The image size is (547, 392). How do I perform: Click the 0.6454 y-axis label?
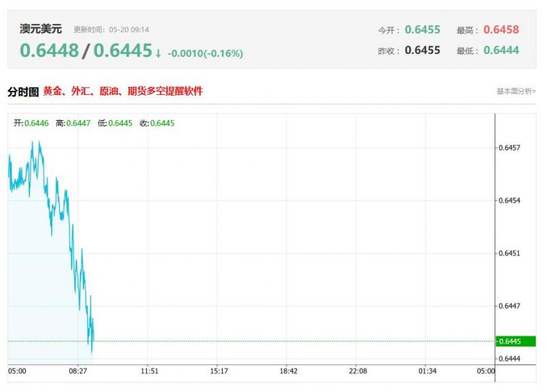(x=509, y=200)
